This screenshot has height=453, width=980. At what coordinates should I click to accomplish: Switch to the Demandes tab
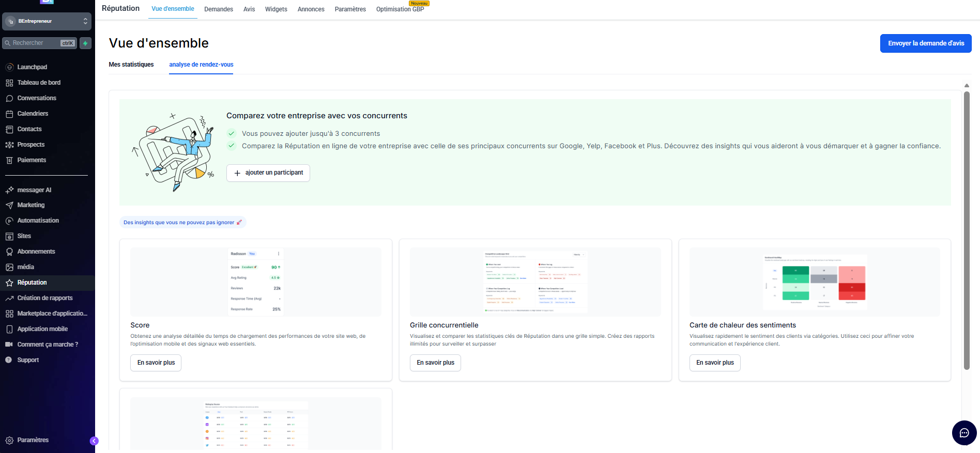pyautogui.click(x=219, y=9)
